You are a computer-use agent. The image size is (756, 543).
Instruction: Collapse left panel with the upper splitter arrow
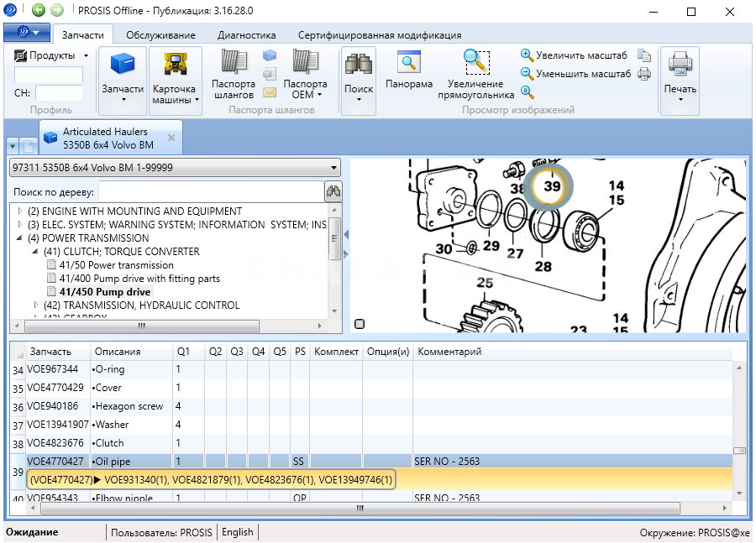346,235
